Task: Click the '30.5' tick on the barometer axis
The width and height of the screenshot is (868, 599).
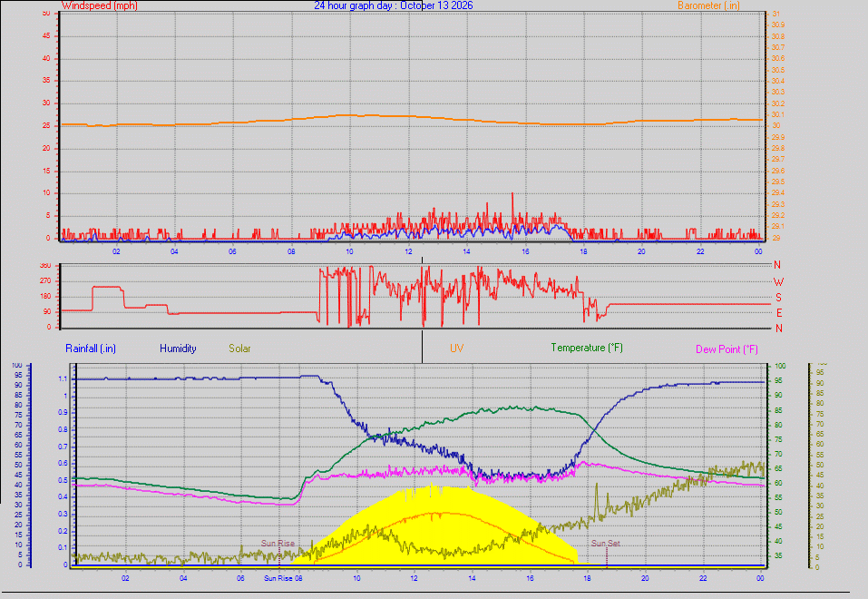Action: (x=778, y=70)
